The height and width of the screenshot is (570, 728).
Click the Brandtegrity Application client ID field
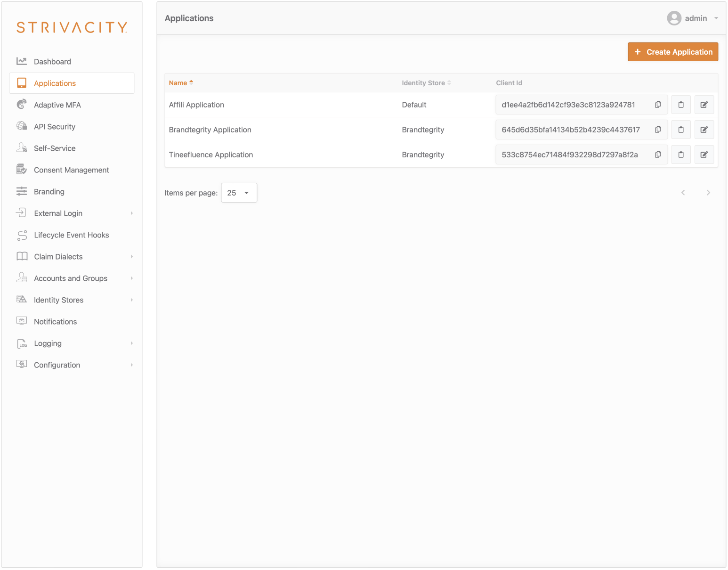[x=581, y=130]
